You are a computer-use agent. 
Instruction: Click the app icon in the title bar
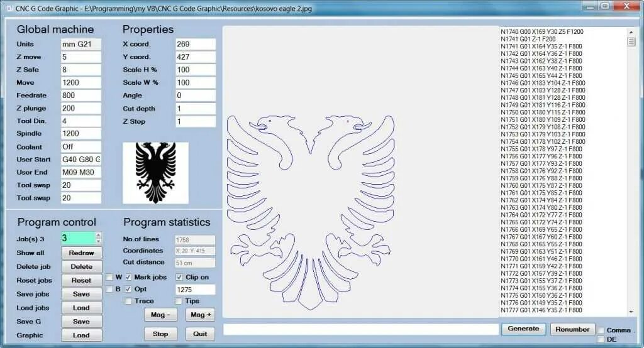pyautogui.click(x=9, y=8)
